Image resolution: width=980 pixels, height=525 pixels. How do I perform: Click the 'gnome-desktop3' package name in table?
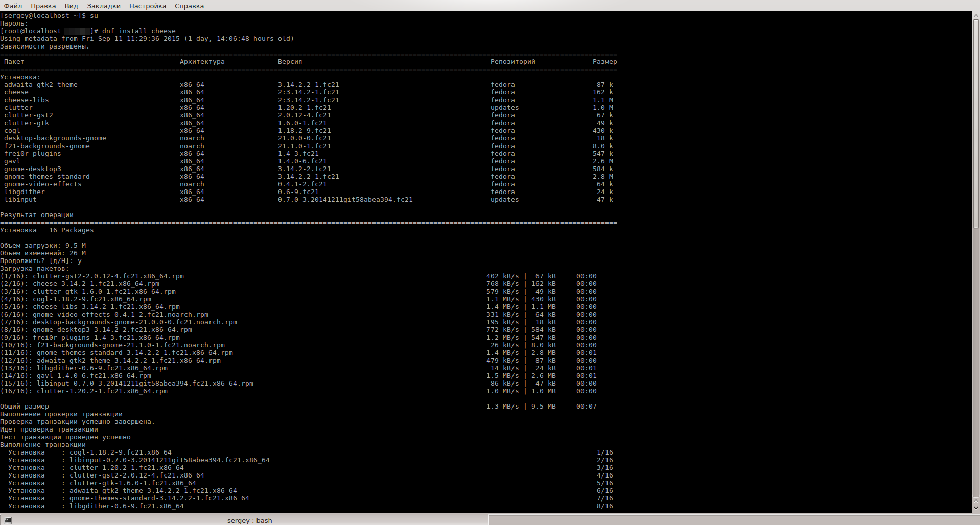point(33,169)
